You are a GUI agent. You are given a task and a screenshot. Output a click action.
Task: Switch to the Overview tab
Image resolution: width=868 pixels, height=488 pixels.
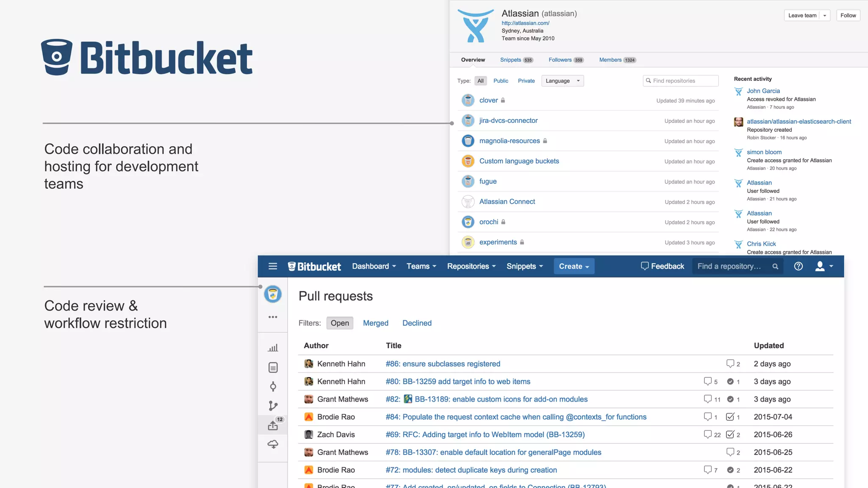point(473,60)
